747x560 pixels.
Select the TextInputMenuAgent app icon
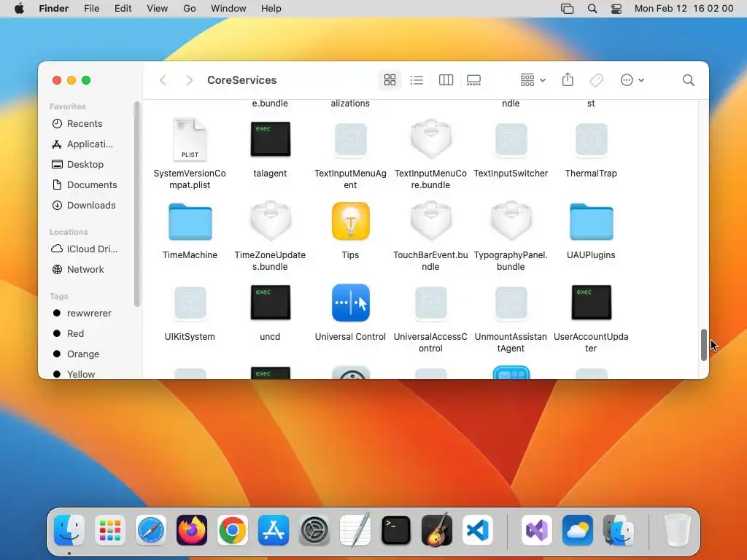[x=350, y=140]
